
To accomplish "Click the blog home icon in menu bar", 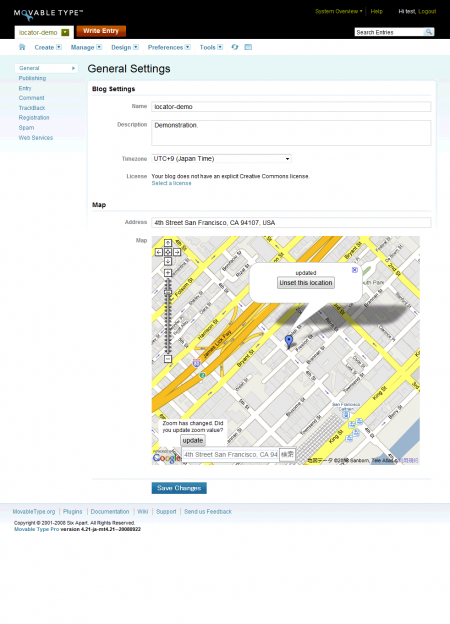I will point(22,47).
